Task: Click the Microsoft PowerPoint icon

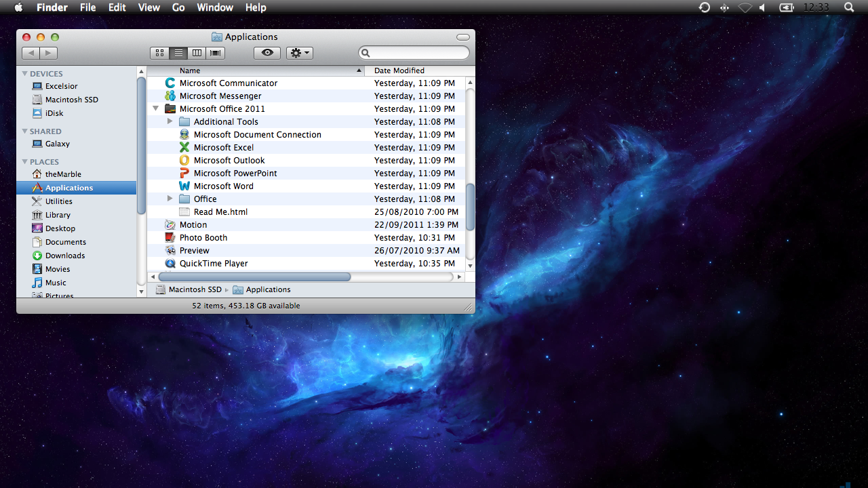Action: point(184,173)
